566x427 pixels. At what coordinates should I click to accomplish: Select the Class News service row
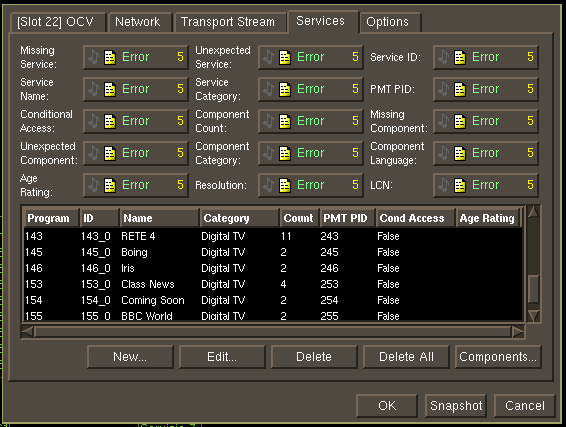coord(273,284)
